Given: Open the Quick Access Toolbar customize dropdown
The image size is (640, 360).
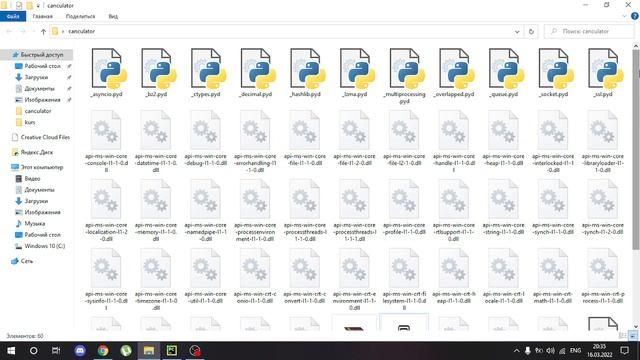Looking at the screenshot, I should (x=38, y=6).
